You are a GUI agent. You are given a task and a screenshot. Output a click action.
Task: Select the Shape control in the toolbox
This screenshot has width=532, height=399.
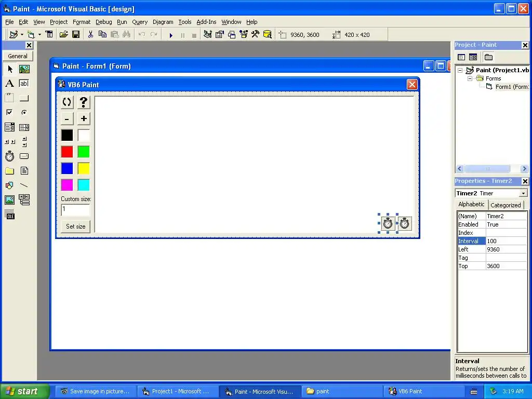[10, 185]
